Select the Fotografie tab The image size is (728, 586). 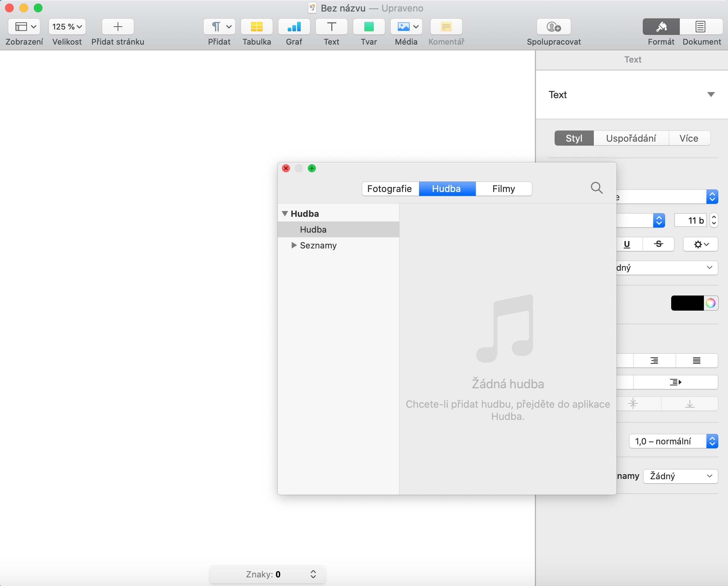[x=390, y=189]
